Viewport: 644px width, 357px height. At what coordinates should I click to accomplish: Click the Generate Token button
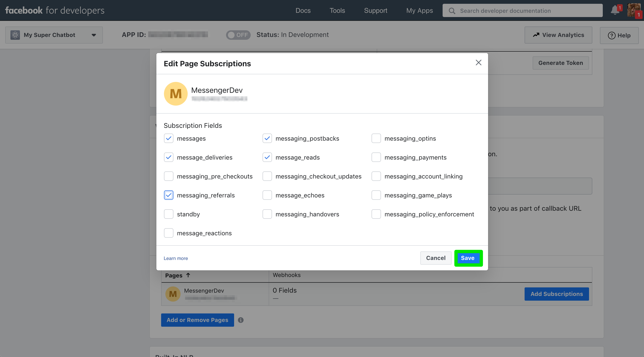[x=561, y=63]
